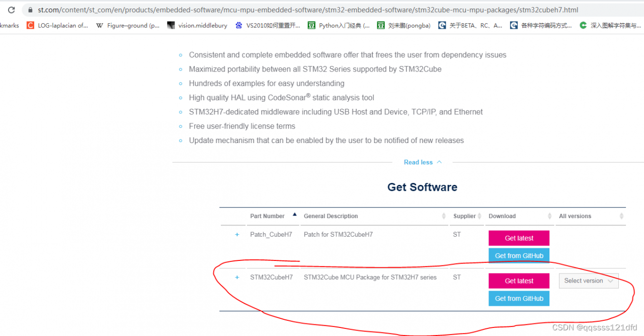The height and width of the screenshot is (336, 644).
Task: Get STM32CubeH7 from GitHub
Action: click(x=519, y=298)
